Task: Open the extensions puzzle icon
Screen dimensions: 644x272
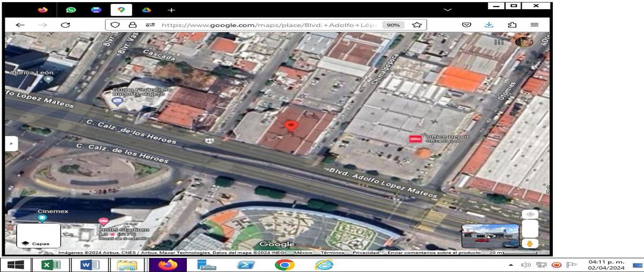Action: pyautogui.click(x=512, y=25)
